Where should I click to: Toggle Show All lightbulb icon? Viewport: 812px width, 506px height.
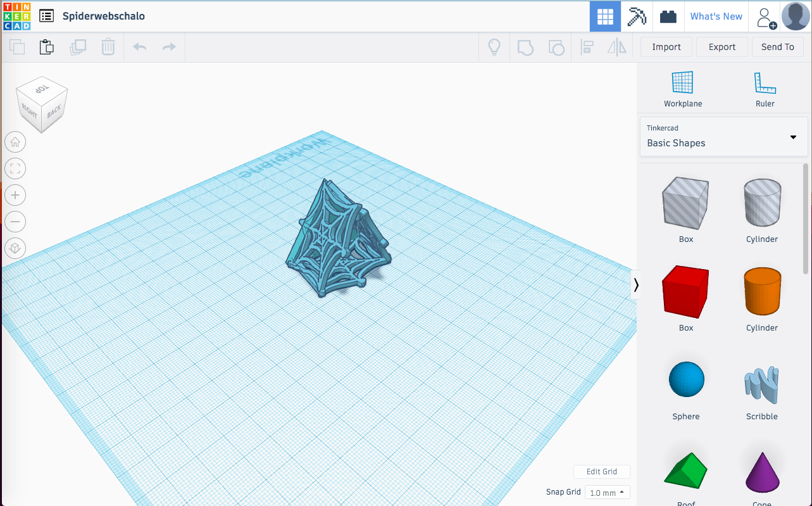click(494, 47)
